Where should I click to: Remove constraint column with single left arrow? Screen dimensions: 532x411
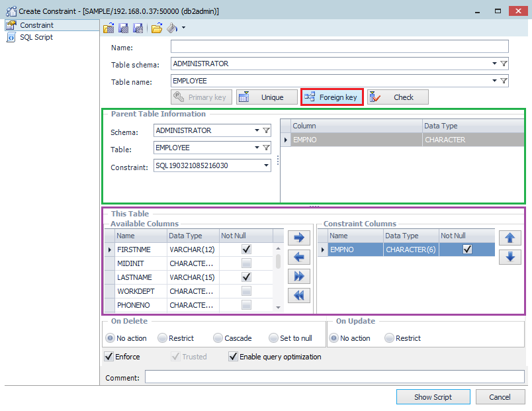coord(298,257)
